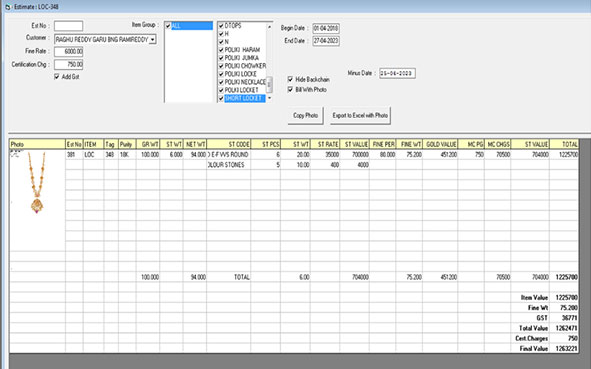591x369 pixels.
Task: Click the Photo column header
Action: pyautogui.click(x=37, y=144)
